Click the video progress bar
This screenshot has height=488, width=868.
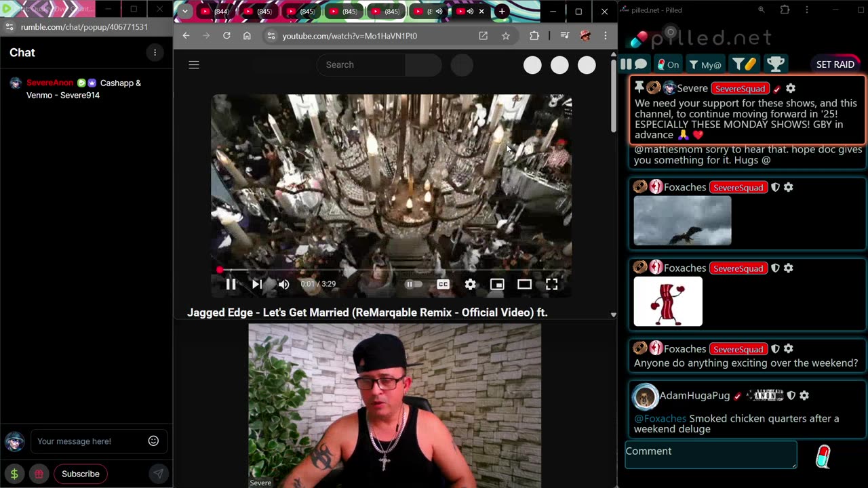[391, 270]
